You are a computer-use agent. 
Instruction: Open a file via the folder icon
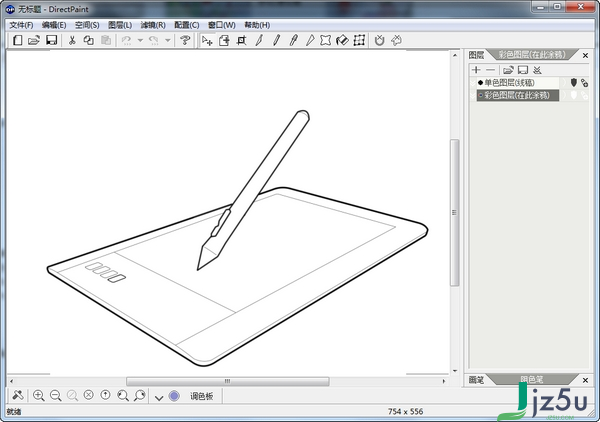pyautogui.click(x=34, y=40)
